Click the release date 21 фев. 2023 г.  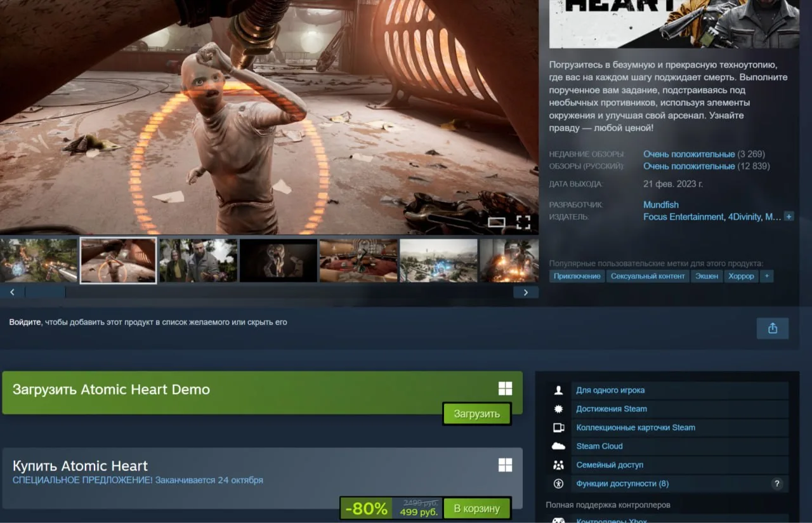click(x=673, y=184)
